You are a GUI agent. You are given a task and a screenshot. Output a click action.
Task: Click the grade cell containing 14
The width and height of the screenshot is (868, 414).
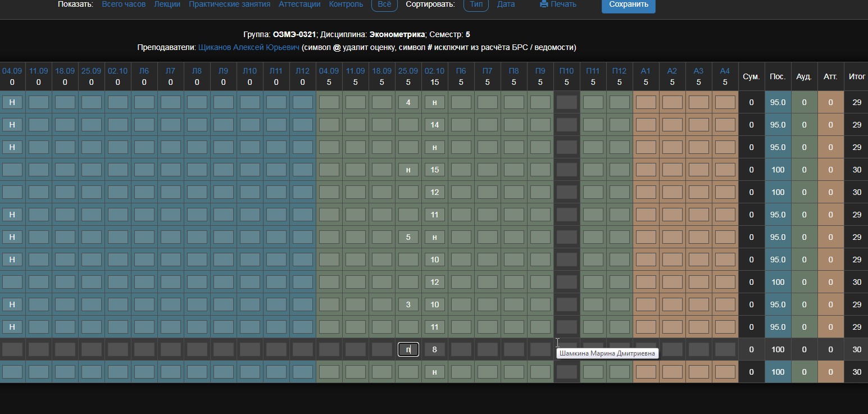pos(434,125)
